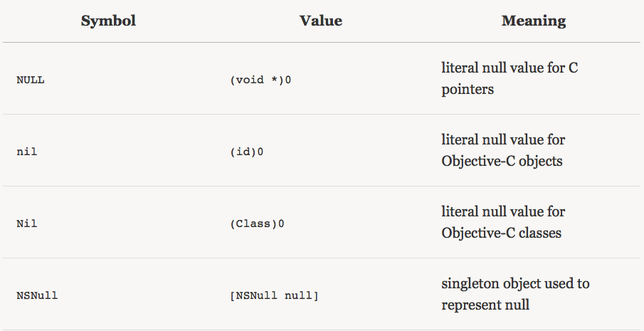Click the (Class)0 value code
The image size is (644, 331).
tap(257, 224)
